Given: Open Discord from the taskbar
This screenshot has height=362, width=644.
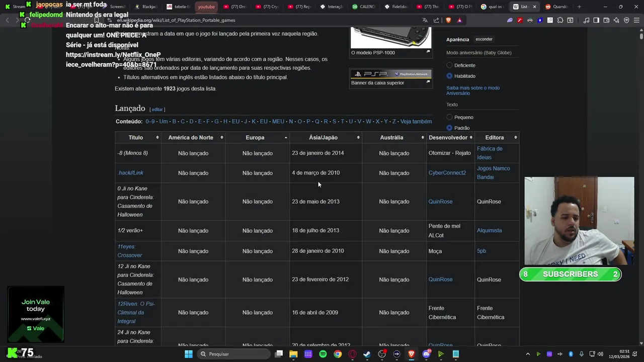Looking at the screenshot, I should coord(427,354).
